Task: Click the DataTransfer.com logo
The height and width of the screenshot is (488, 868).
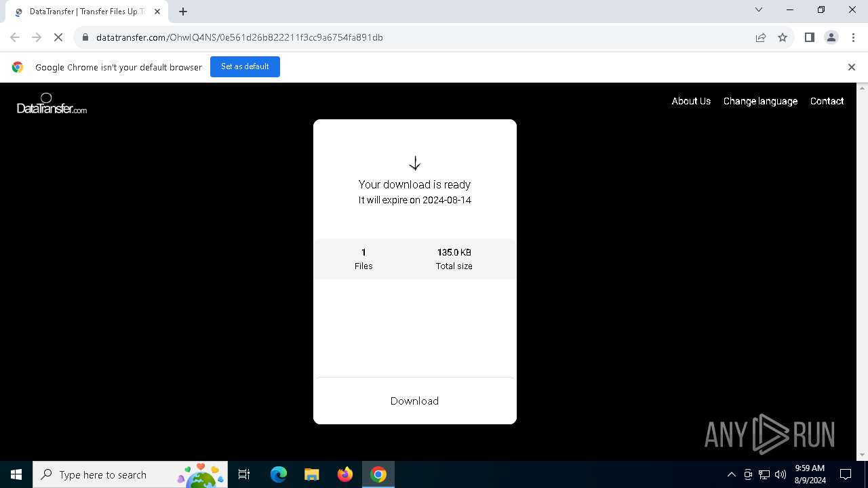Action: [52, 103]
